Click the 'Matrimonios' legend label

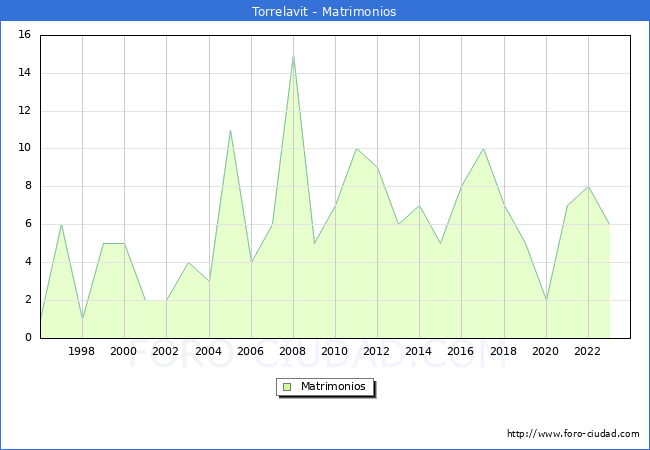click(333, 386)
